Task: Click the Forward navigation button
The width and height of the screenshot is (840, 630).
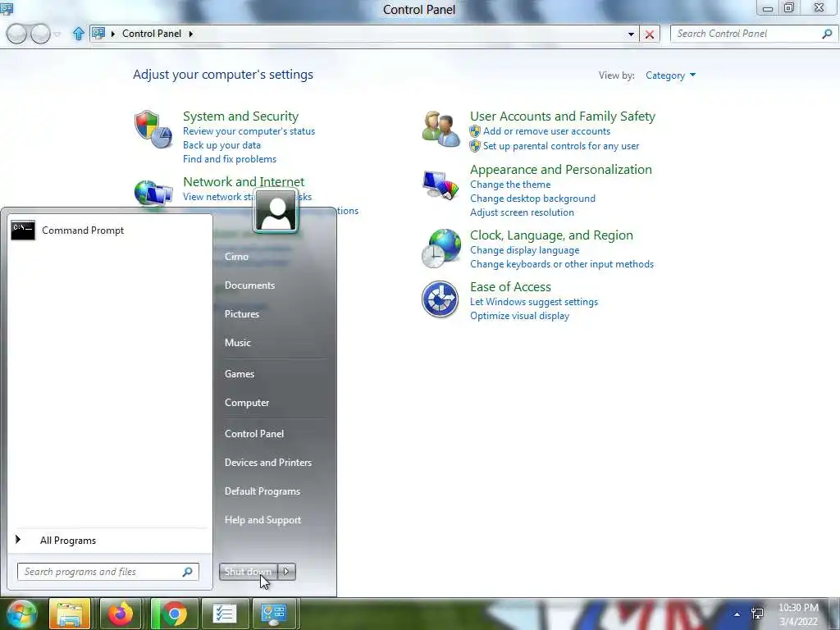Action: (40, 34)
